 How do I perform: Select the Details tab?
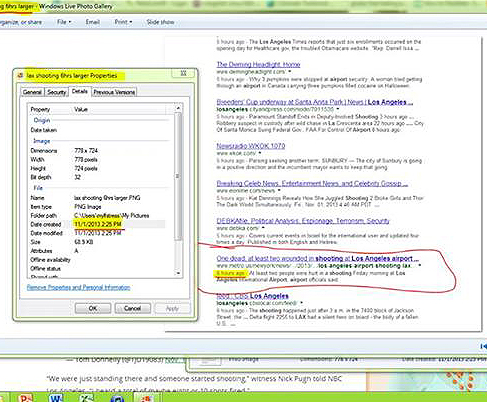coord(80,91)
